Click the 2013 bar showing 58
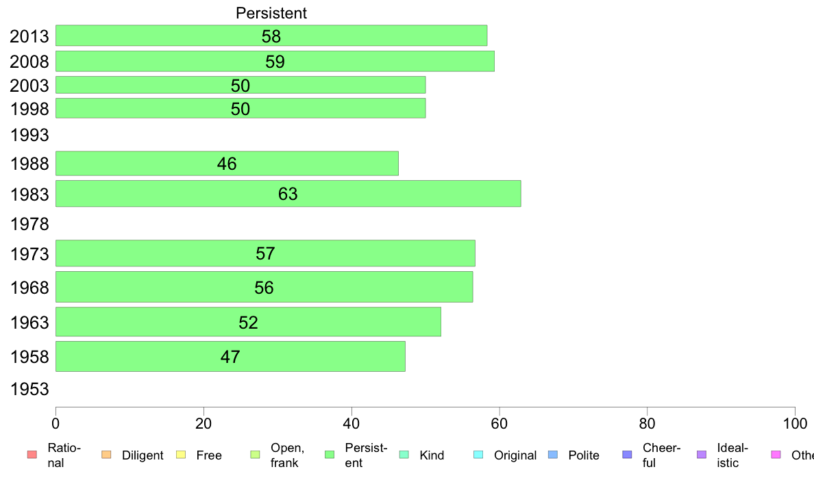The image size is (814, 504). (271, 36)
